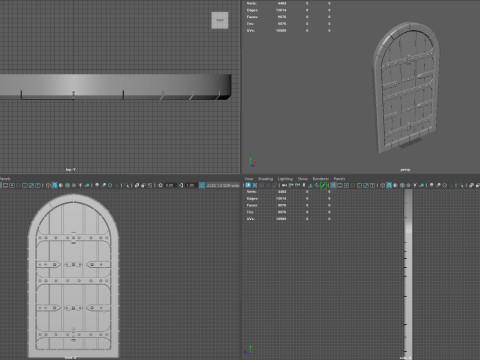Click persp camera label in perspective viewport
This screenshot has width=480, height=360.
pyautogui.click(x=405, y=170)
